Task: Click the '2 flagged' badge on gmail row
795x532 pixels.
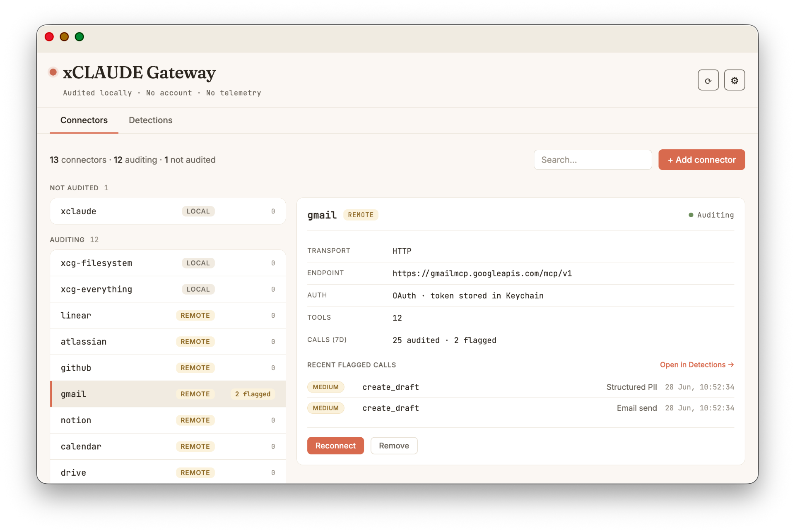Action: (253, 394)
